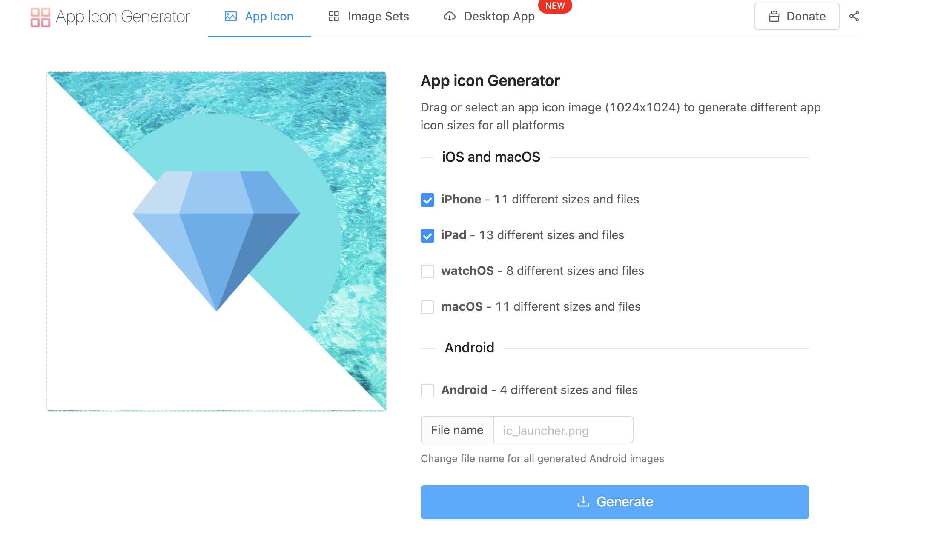Click the download icon on Generate button

pos(583,502)
